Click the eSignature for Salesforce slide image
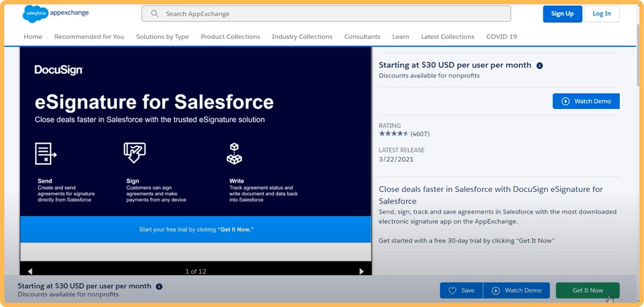Image resolution: width=644 pixels, height=307 pixels. tap(196, 153)
